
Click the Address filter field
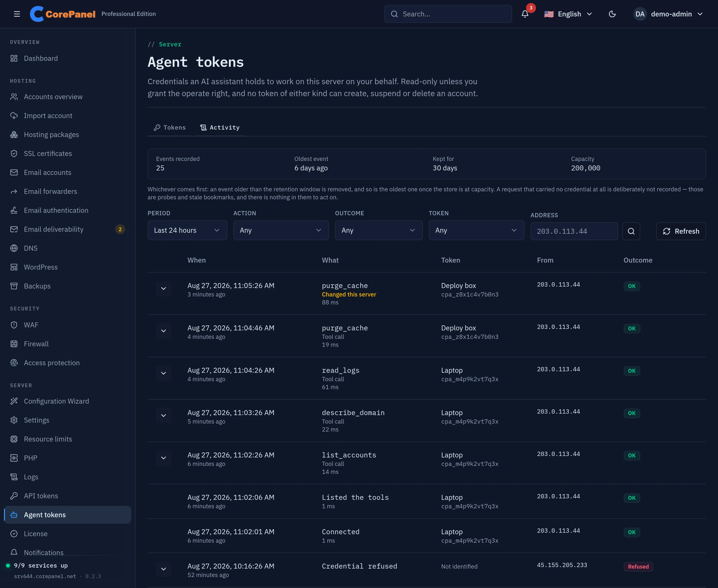[x=574, y=231]
